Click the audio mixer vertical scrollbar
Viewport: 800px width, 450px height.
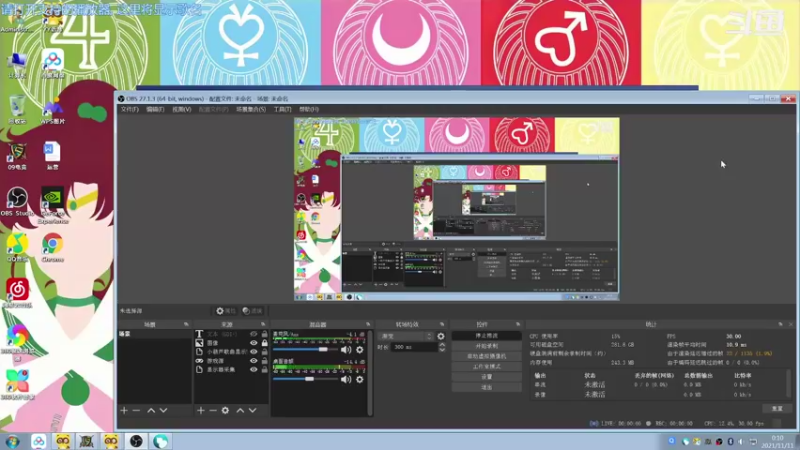tap(370, 372)
